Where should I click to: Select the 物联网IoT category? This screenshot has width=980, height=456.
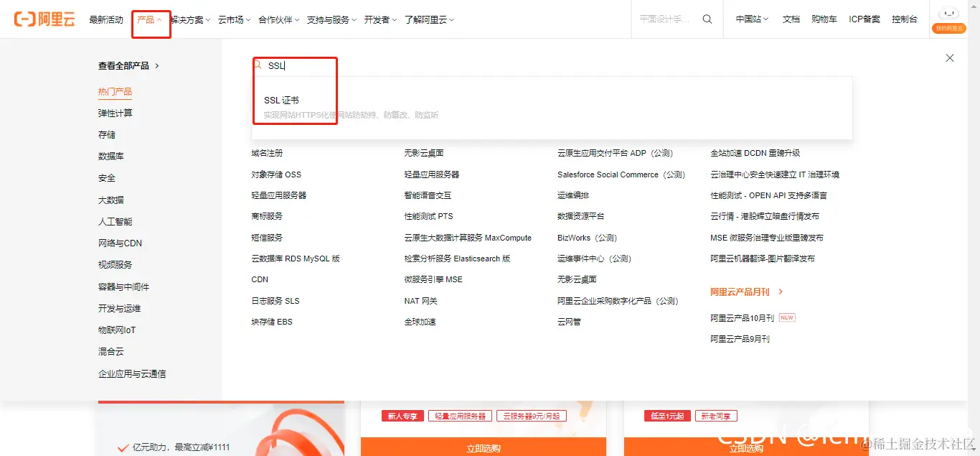click(117, 330)
